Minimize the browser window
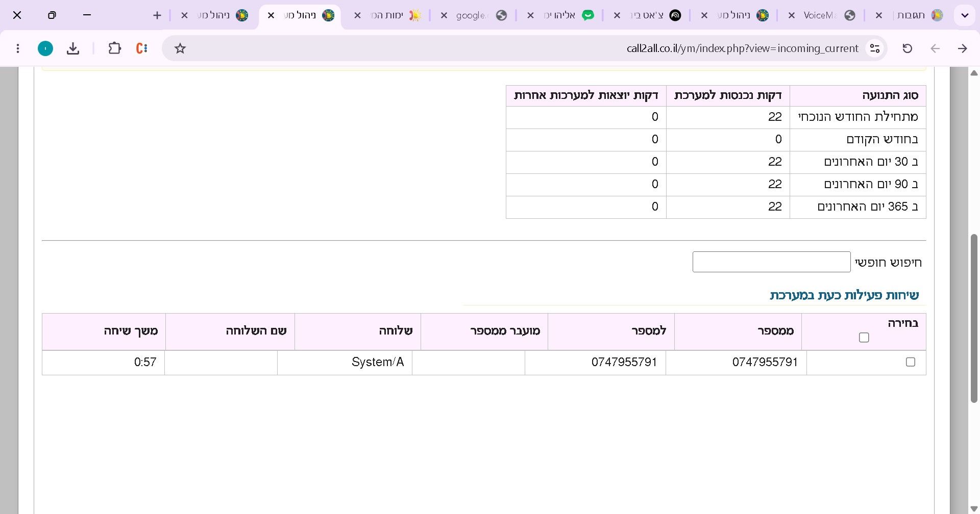This screenshot has height=514, width=980. [x=87, y=15]
